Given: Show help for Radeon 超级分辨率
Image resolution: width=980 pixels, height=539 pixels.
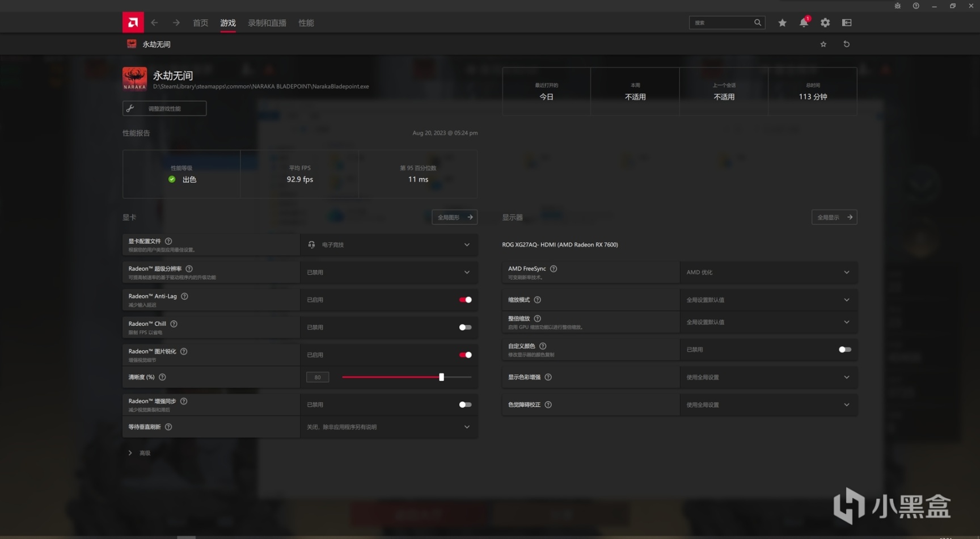Looking at the screenshot, I should (x=189, y=269).
